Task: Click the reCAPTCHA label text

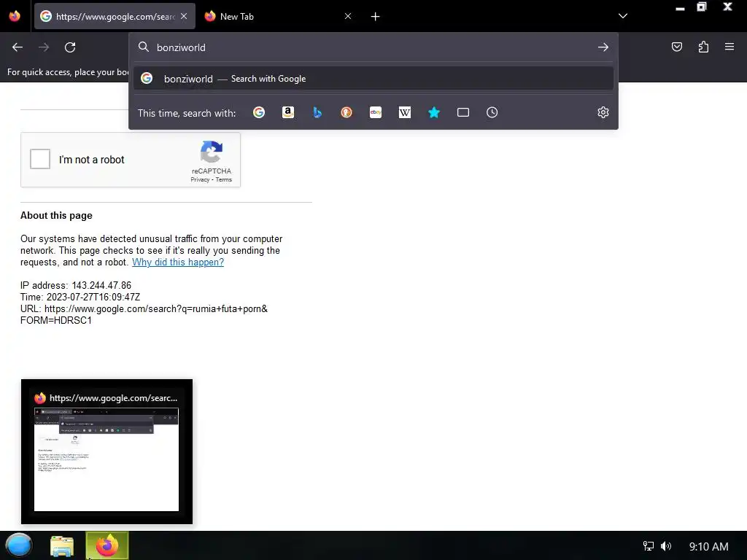Action: [x=212, y=171]
